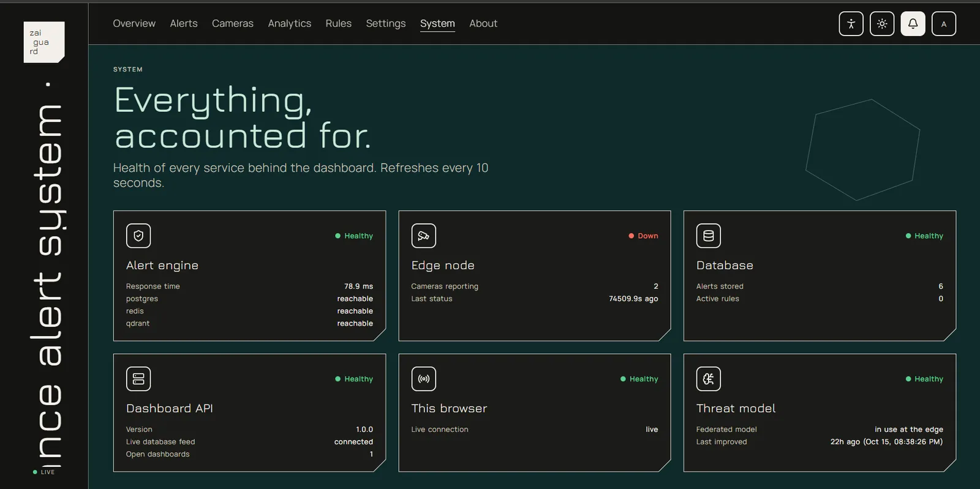Open the notifications bell

913,24
